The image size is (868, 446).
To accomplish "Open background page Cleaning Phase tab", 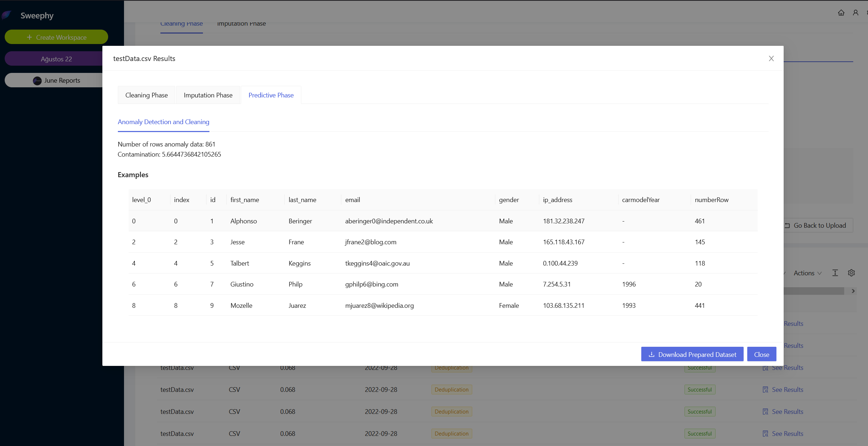I will [x=182, y=24].
